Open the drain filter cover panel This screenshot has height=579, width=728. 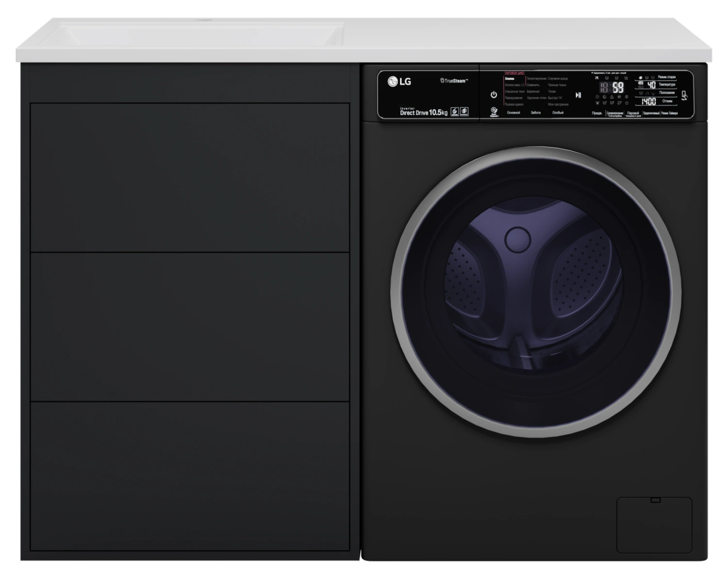pyautogui.click(x=654, y=525)
